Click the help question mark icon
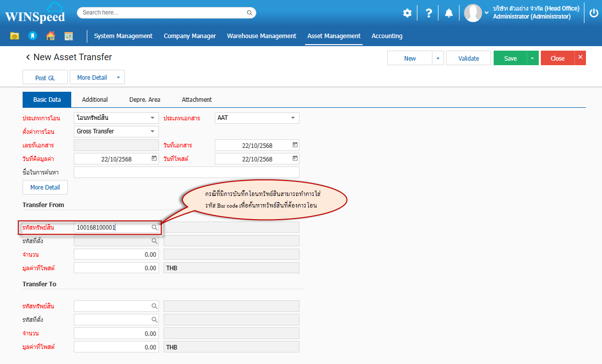The width and height of the screenshot is (602, 364). 428,13
